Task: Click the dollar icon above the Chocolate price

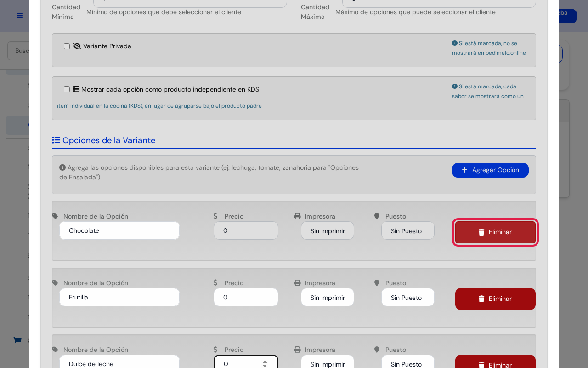Action: point(215,216)
